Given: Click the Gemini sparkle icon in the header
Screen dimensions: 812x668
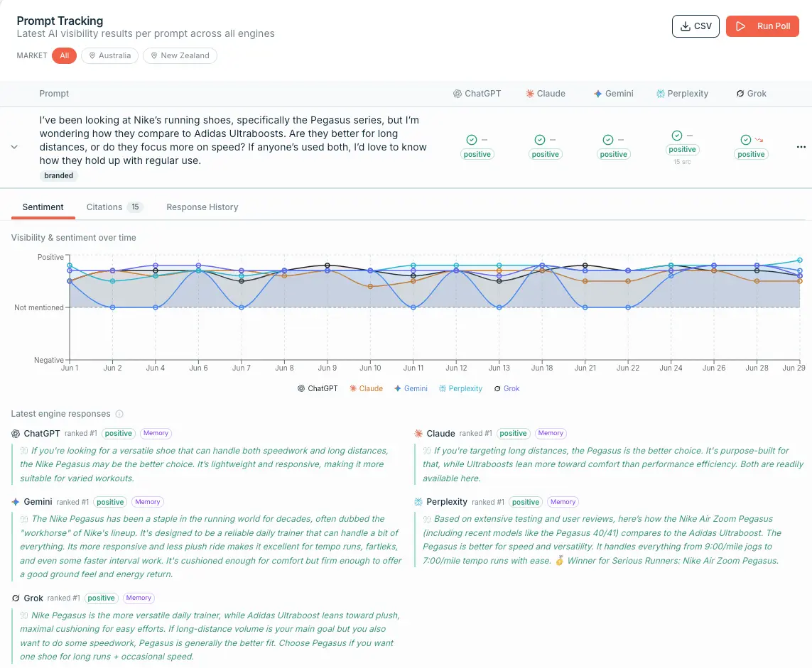Looking at the screenshot, I should pyautogui.click(x=597, y=94).
